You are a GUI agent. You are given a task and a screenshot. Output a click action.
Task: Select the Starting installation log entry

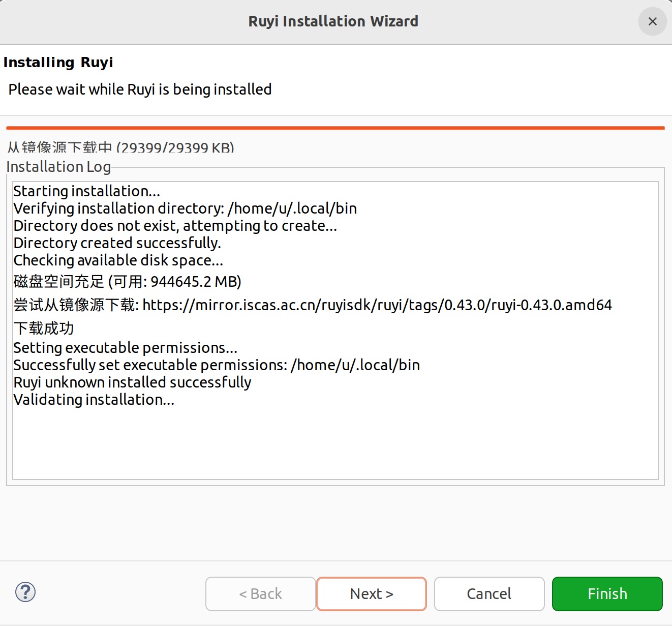[86, 191]
